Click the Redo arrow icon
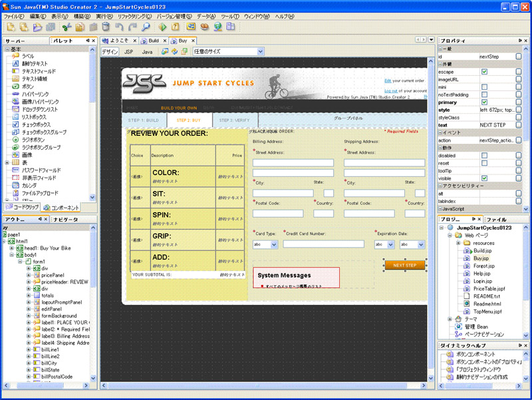This screenshot has height=400, width=532. [132, 27]
